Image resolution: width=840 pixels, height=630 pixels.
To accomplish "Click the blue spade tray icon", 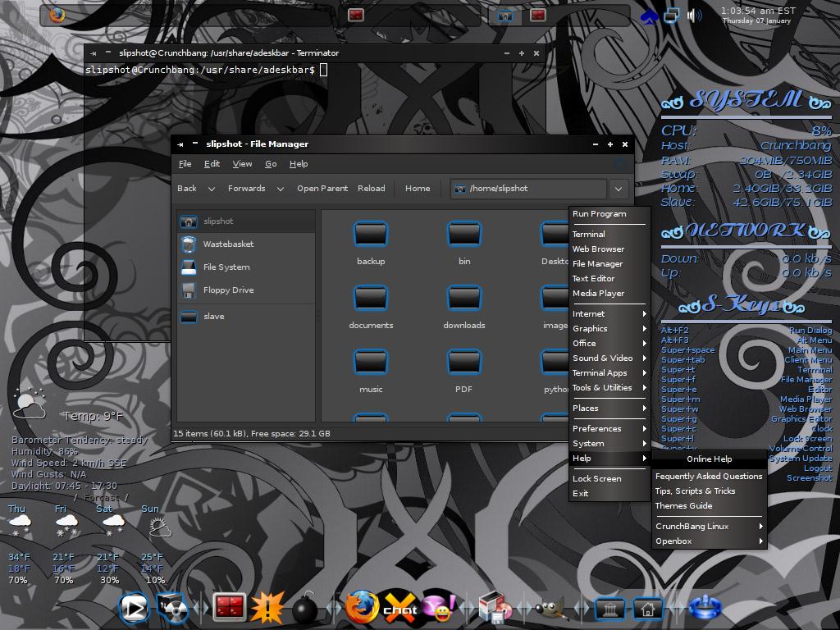I will coord(650,16).
